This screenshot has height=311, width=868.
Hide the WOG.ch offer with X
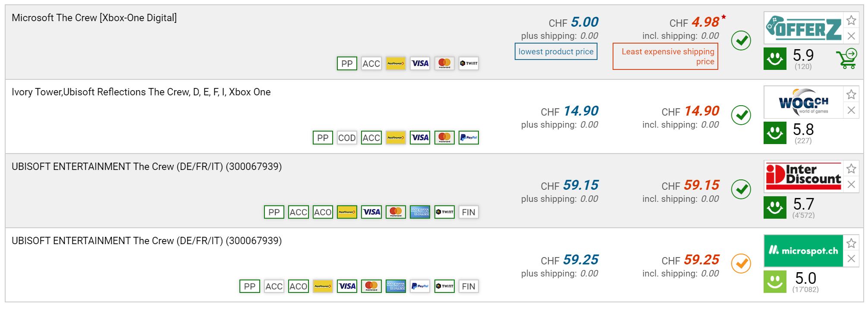pos(851,110)
